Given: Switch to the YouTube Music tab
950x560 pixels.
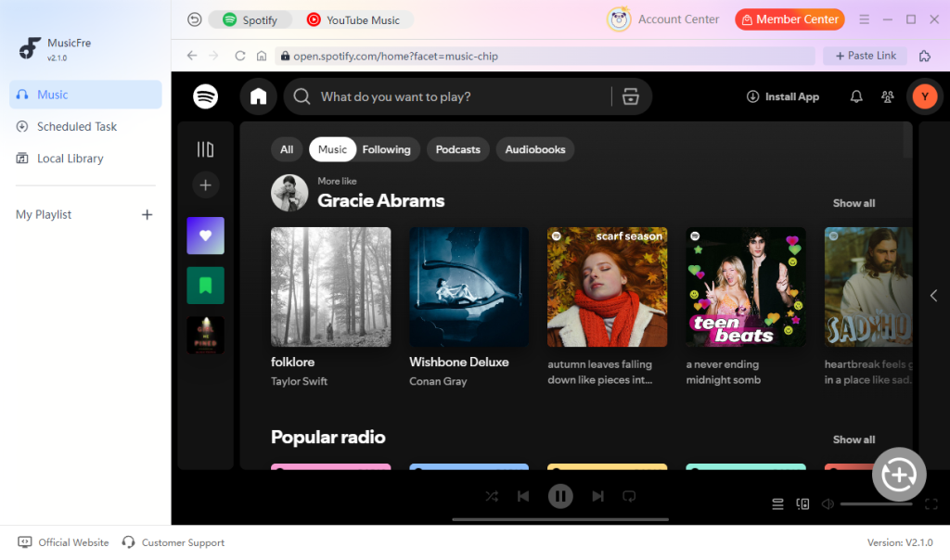Looking at the screenshot, I should point(353,20).
